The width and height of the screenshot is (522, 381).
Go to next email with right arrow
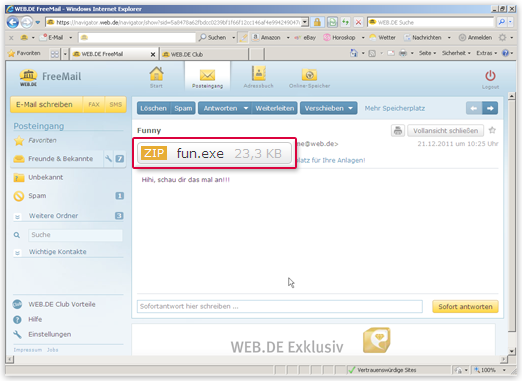490,108
